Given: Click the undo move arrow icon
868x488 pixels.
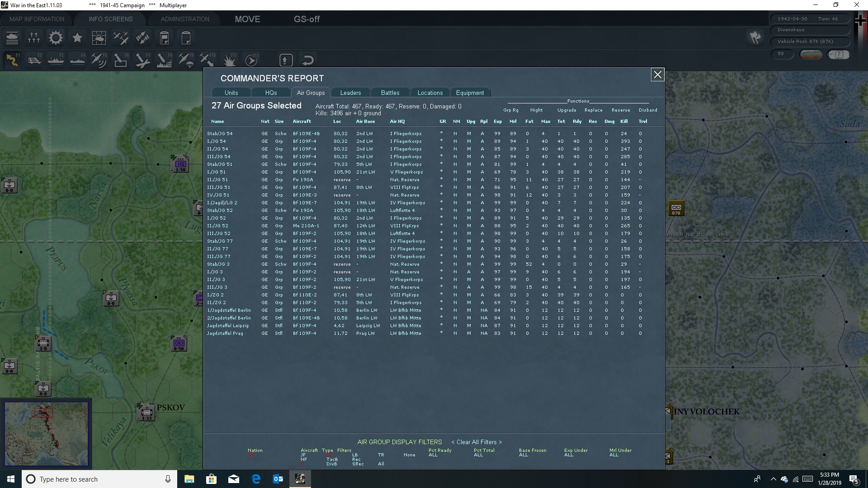Looking at the screenshot, I should pos(308,59).
